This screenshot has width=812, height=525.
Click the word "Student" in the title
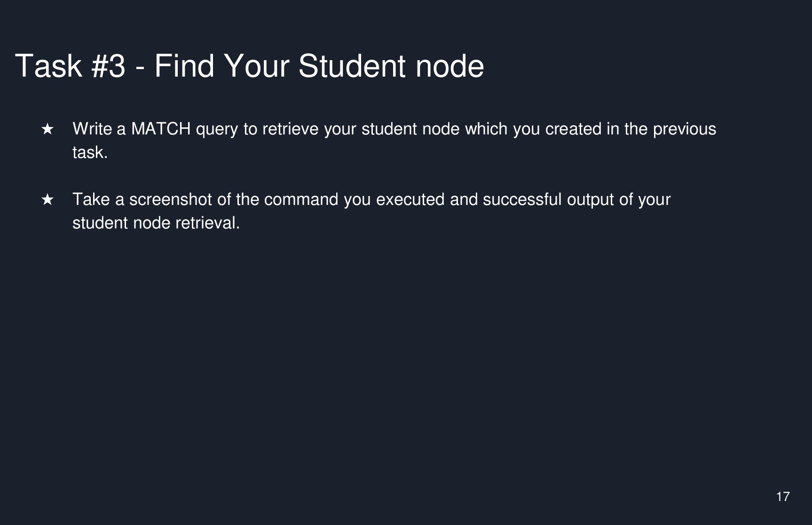coord(353,66)
